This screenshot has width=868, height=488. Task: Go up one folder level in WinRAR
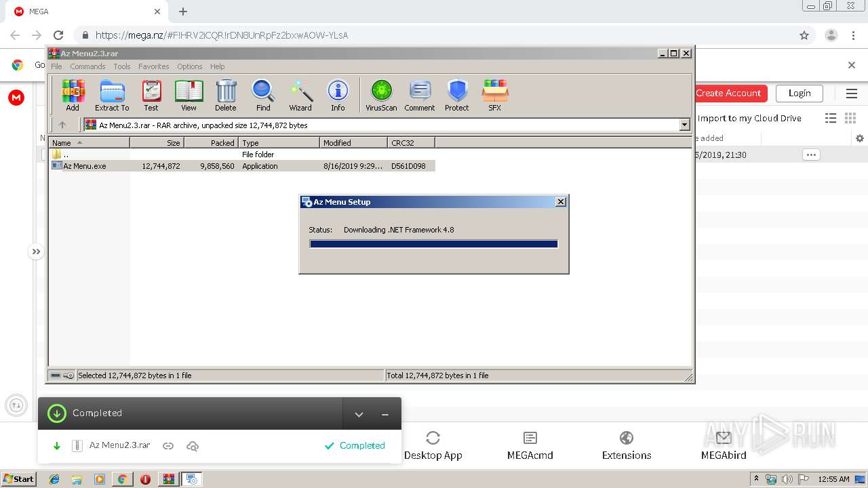62,125
